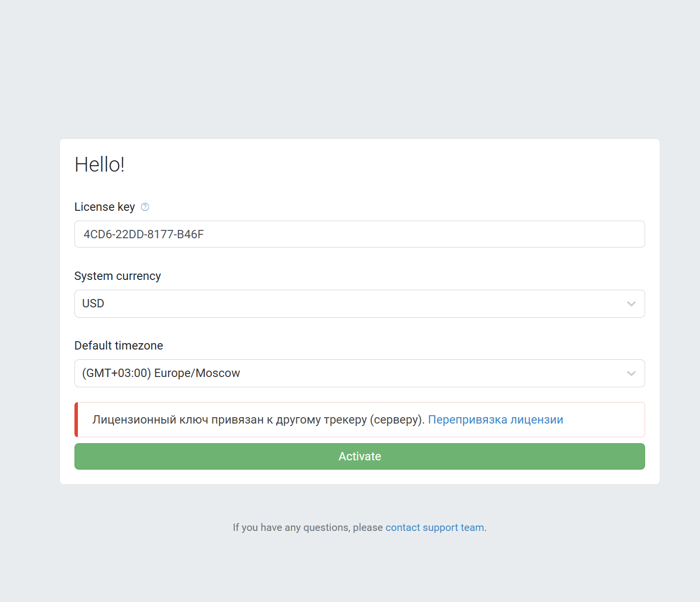Click the License key label
The width and height of the screenshot is (700, 602).
coord(104,207)
